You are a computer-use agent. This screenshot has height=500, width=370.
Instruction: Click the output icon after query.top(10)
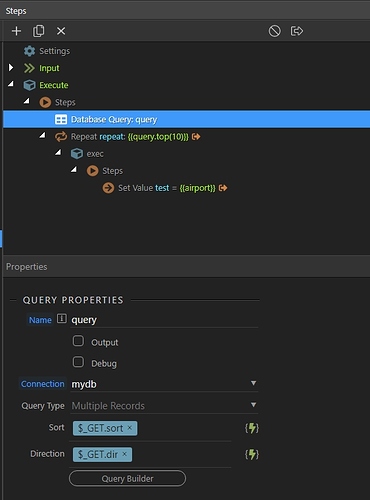196,137
